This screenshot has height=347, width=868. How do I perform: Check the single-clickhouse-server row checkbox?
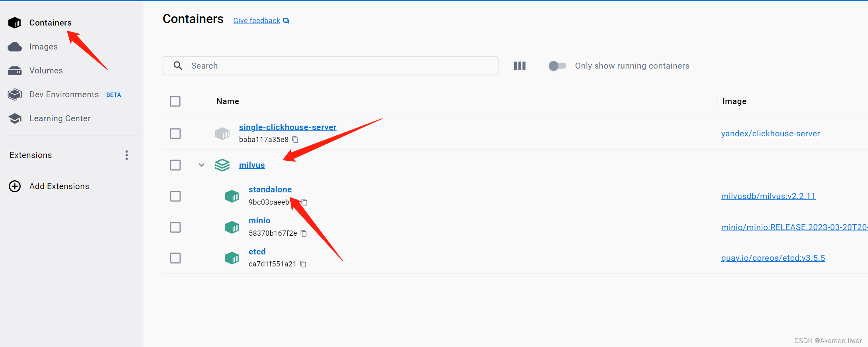click(175, 134)
